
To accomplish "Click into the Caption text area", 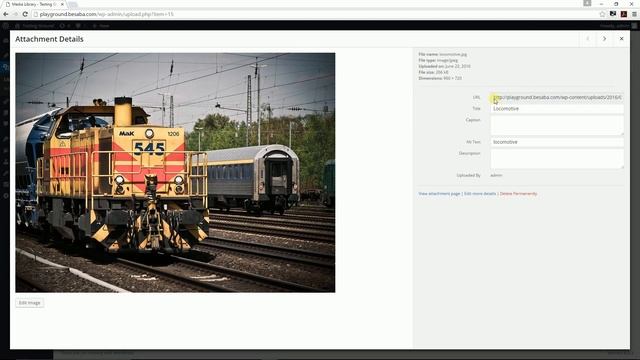I will pos(557,125).
